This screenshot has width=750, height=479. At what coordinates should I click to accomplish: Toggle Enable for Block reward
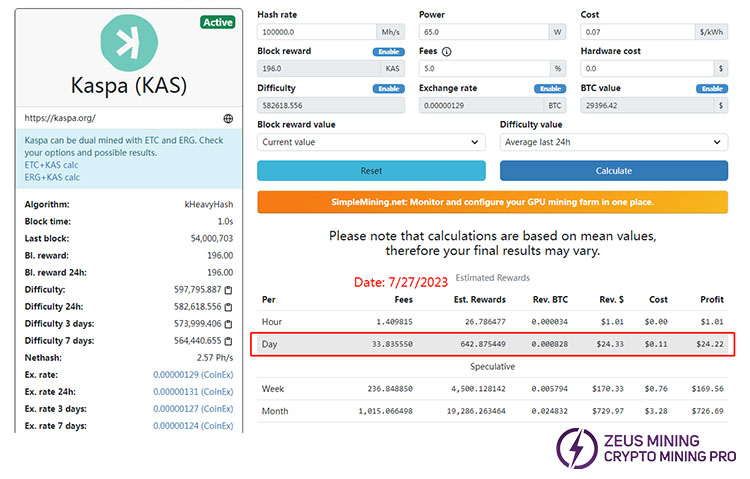tap(387, 52)
